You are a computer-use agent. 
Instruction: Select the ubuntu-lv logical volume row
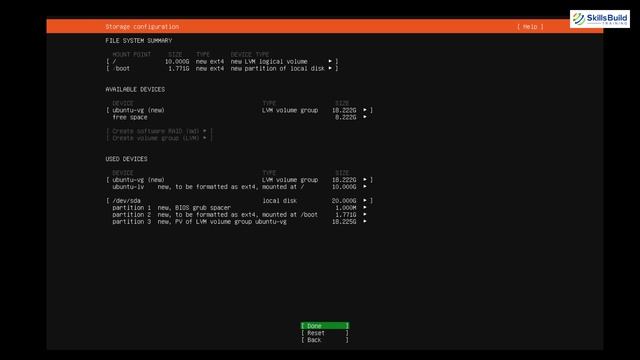[239, 187]
